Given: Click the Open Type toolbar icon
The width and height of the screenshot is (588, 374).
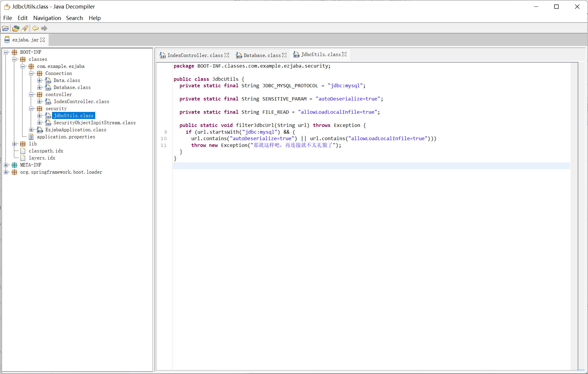Looking at the screenshot, I should click(16, 28).
